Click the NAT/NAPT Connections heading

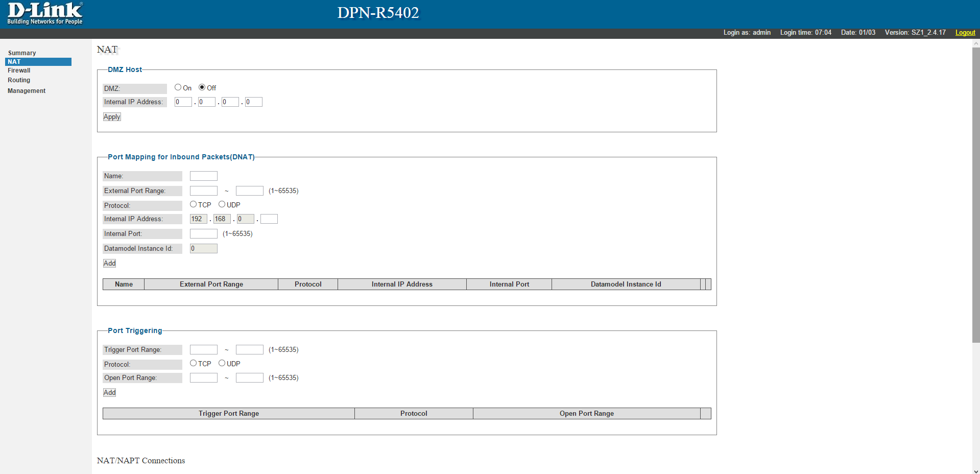click(x=141, y=461)
